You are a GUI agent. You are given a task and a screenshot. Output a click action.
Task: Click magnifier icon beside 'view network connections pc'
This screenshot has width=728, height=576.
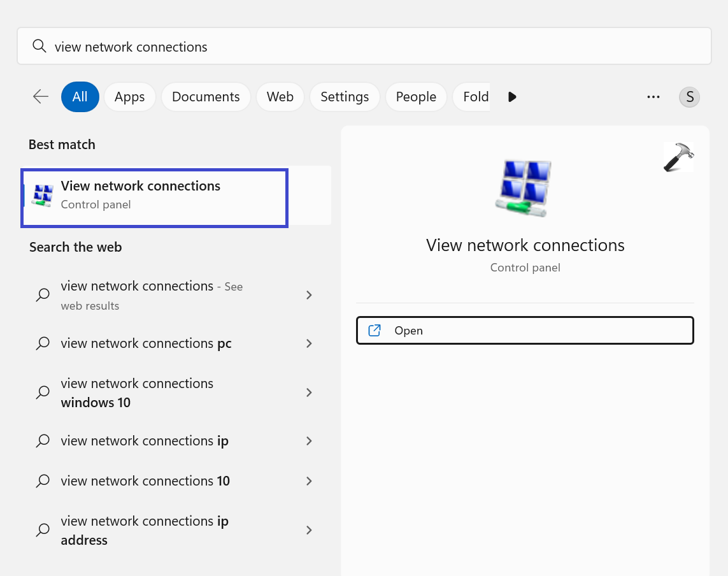43,343
